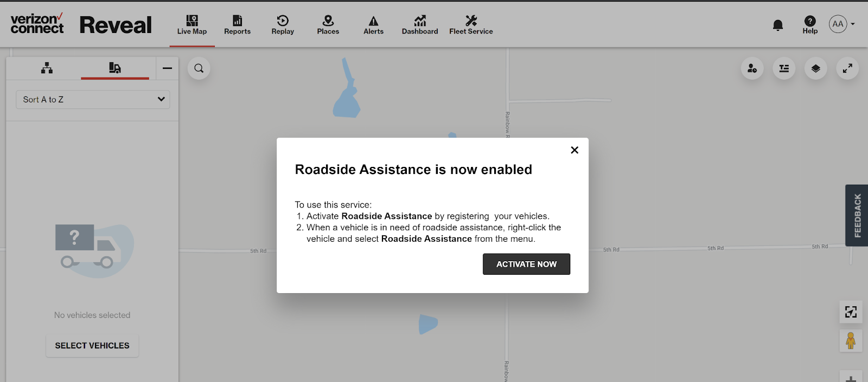Viewport: 868px width, 382px height.
Task: Toggle the map labels list icon
Action: point(784,68)
